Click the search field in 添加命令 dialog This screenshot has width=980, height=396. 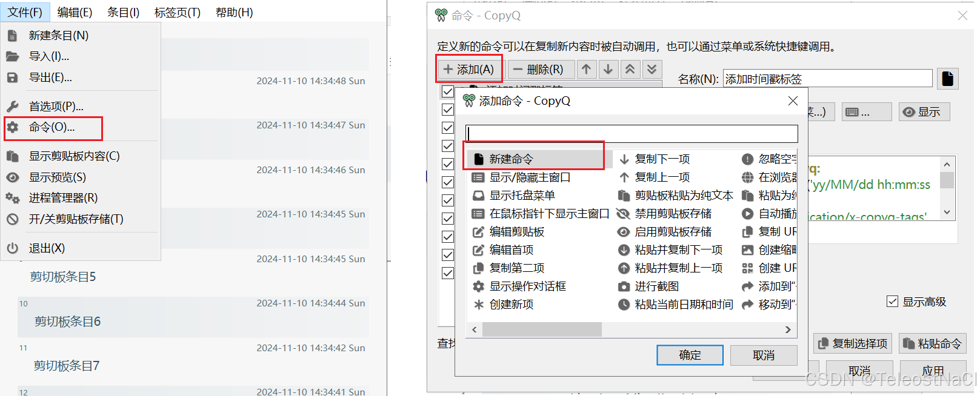[x=632, y=134]
